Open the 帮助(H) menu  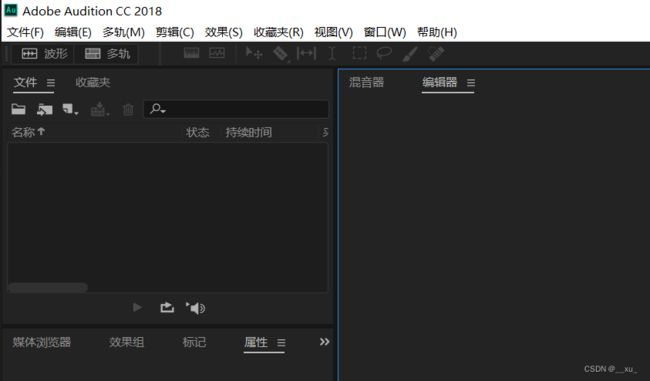(x=437, y=32)
